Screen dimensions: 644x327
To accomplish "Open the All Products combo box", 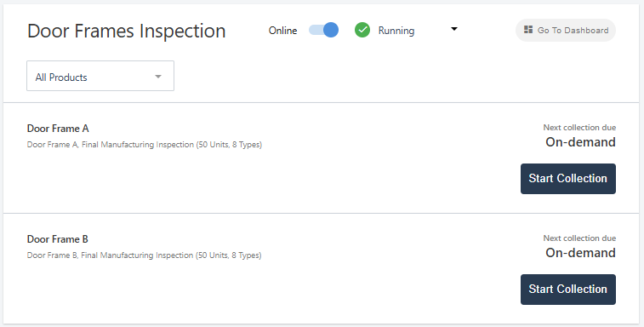I will (x=100, y=76).
